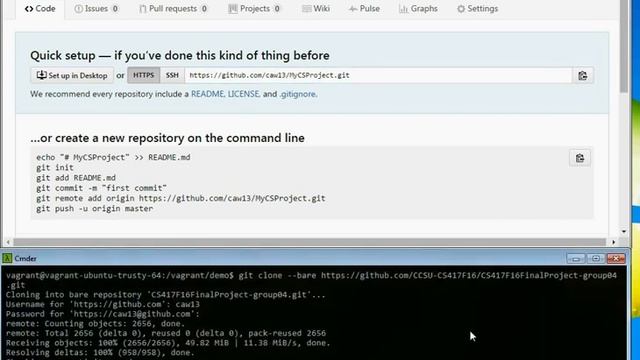Open the .gitignore link
Viewport: 640px width, 360px height.
298,94
